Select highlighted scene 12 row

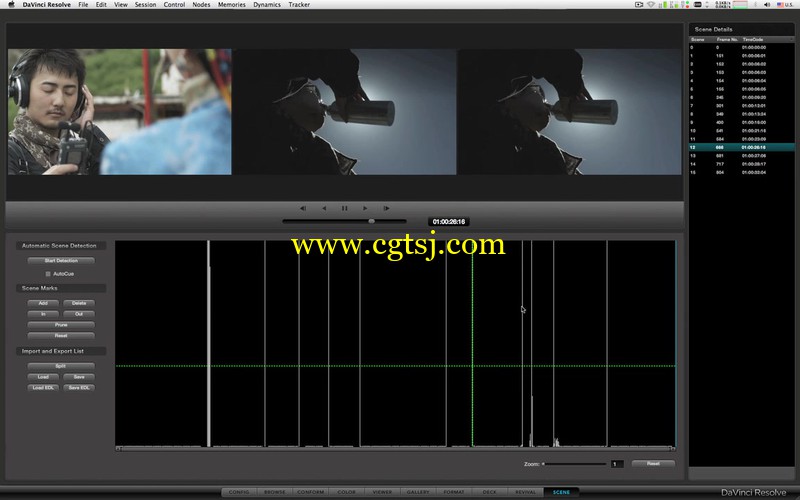tap(742, 147)
